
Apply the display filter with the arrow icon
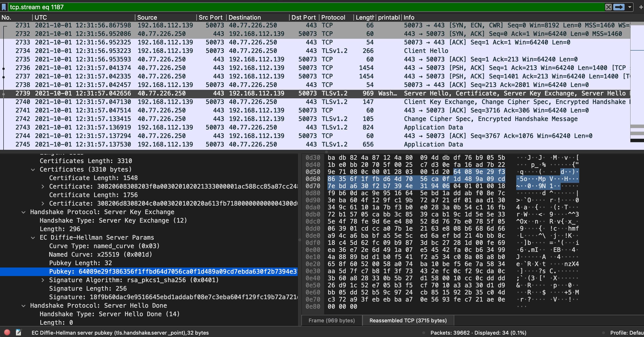[619, 7]
